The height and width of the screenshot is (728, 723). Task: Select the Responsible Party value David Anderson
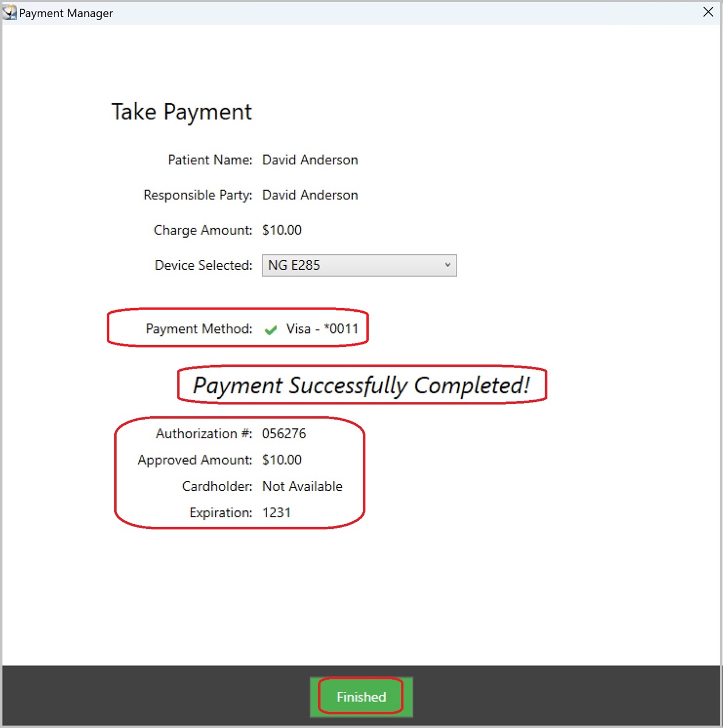coord(310,195)
